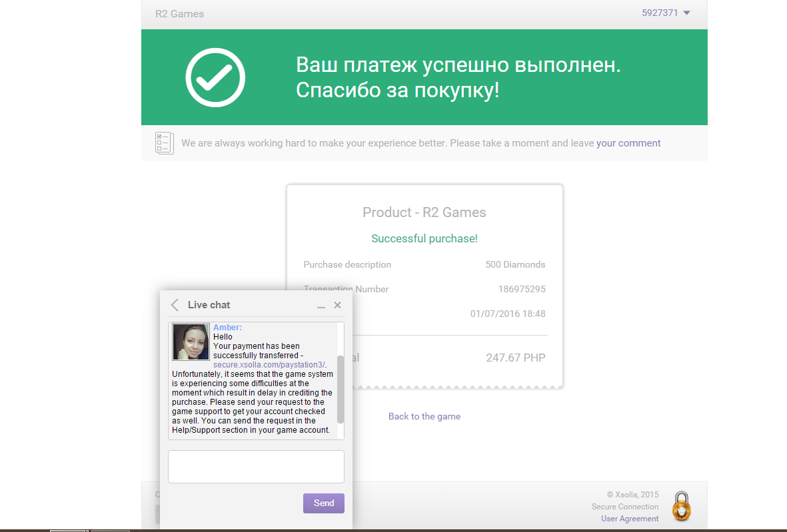Click the 247.67 PHP total amount
The height and width of the screenshot is (532, 787).
(515, 358)
